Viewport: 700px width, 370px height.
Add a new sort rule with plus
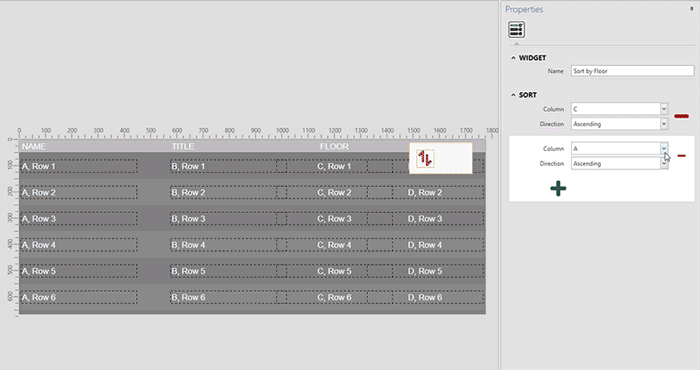[558, 188]
